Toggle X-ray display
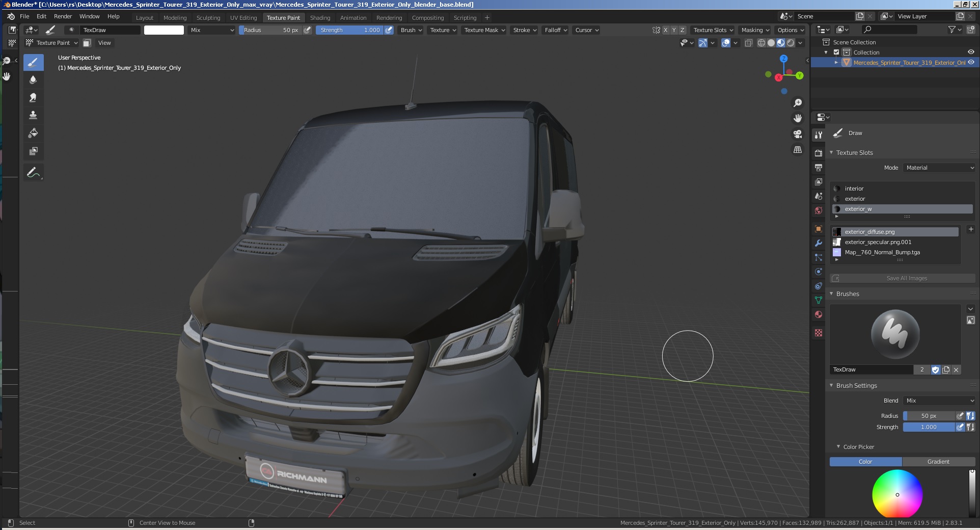 click(x=749, y=43)
